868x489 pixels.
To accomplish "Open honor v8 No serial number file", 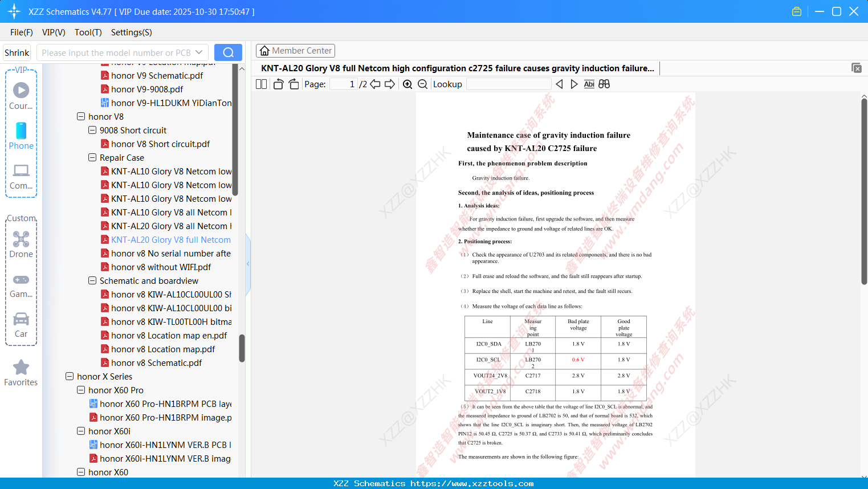I will pos(166,253).
